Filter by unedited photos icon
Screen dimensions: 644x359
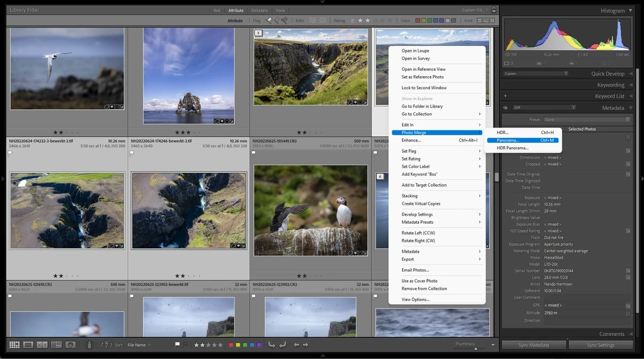tap(323, 20)
